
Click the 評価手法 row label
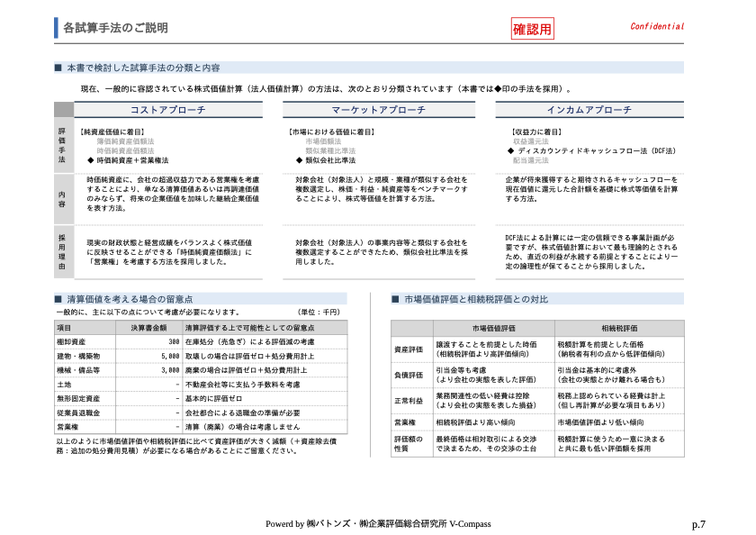click(x=62, y=145)
